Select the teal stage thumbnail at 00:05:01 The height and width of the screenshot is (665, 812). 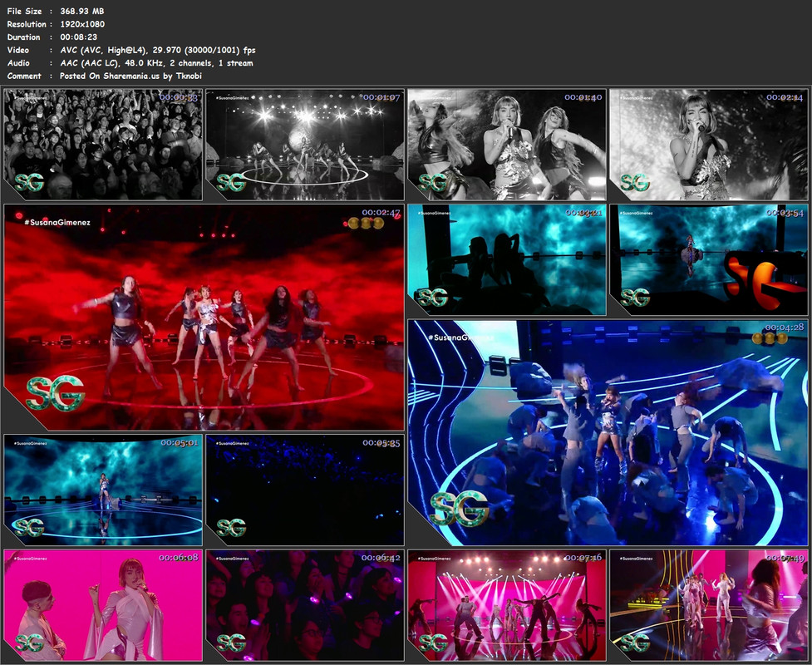click(103, 490)
